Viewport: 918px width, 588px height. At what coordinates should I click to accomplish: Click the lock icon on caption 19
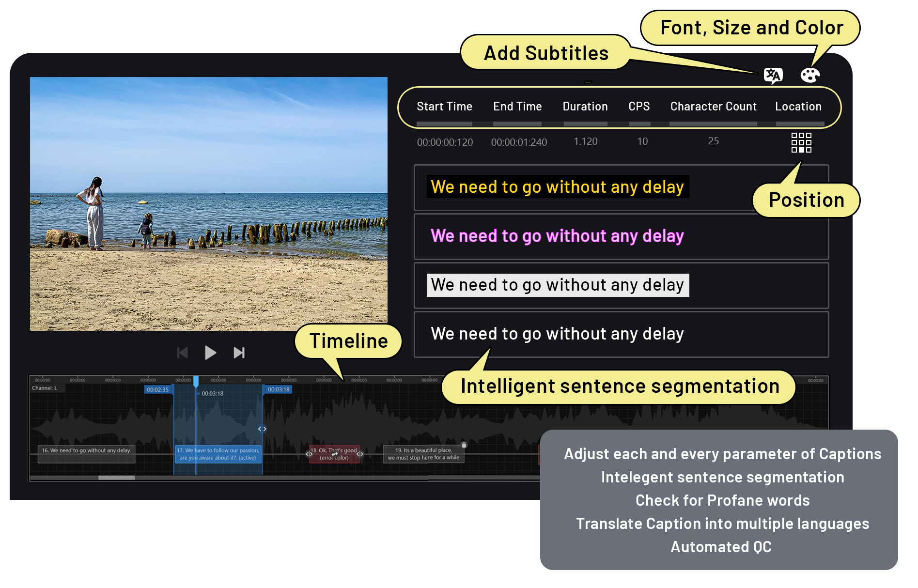(464, 445)
